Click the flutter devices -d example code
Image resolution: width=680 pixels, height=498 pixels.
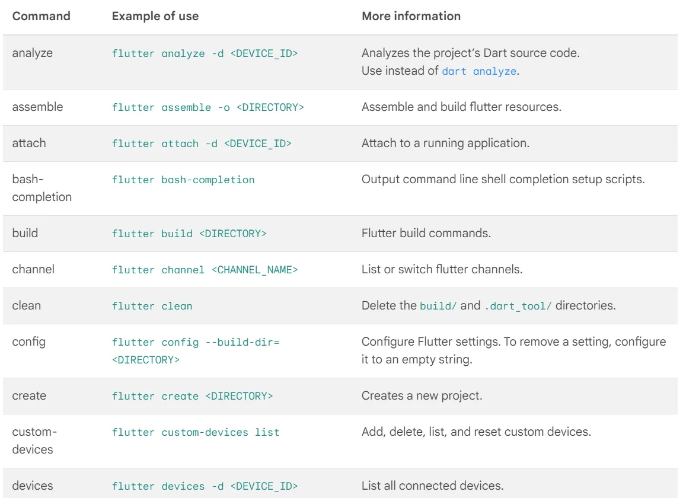pos(205,486)
